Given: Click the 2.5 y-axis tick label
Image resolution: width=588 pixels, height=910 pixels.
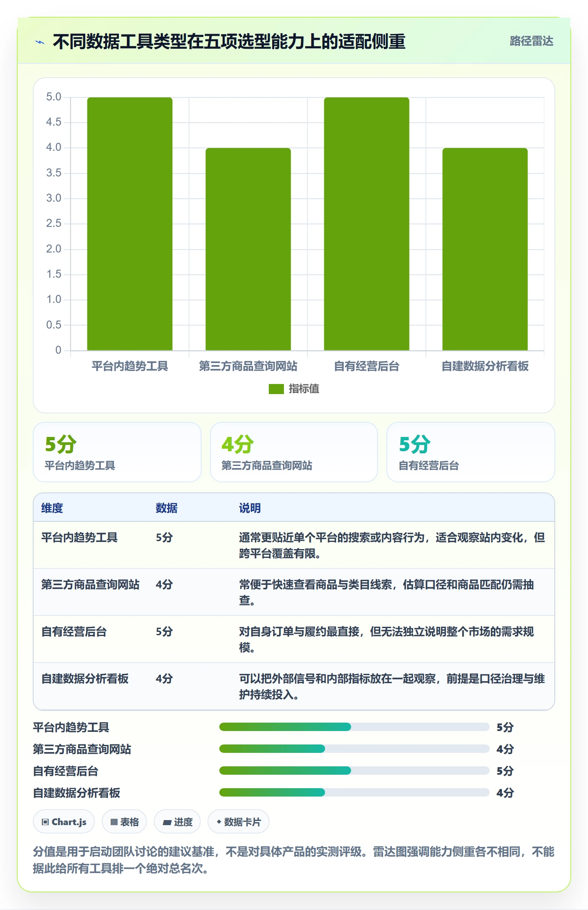Looking at the screenshot, I should [54, 224].
